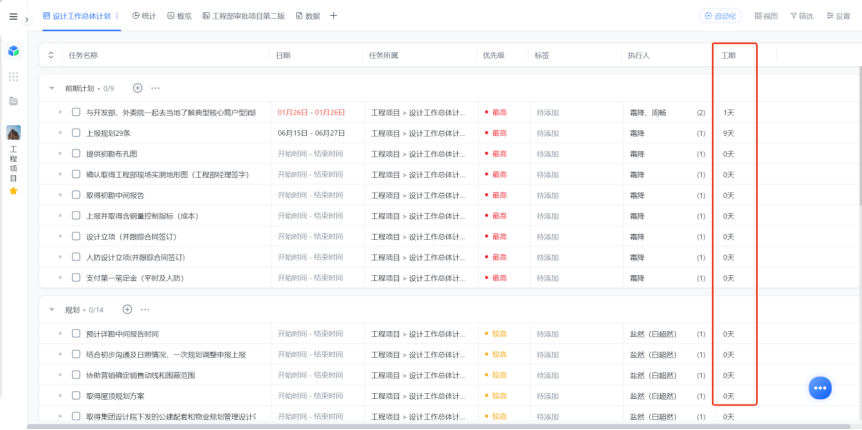862x430 pixels.
Task: Switch to the 数据 tab
Action: (308, 16)
